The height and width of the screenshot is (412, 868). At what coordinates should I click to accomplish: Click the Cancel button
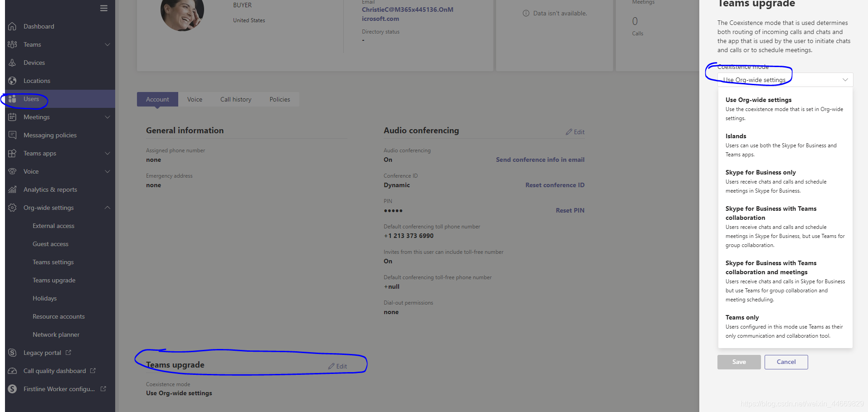(x=786, y=362)
